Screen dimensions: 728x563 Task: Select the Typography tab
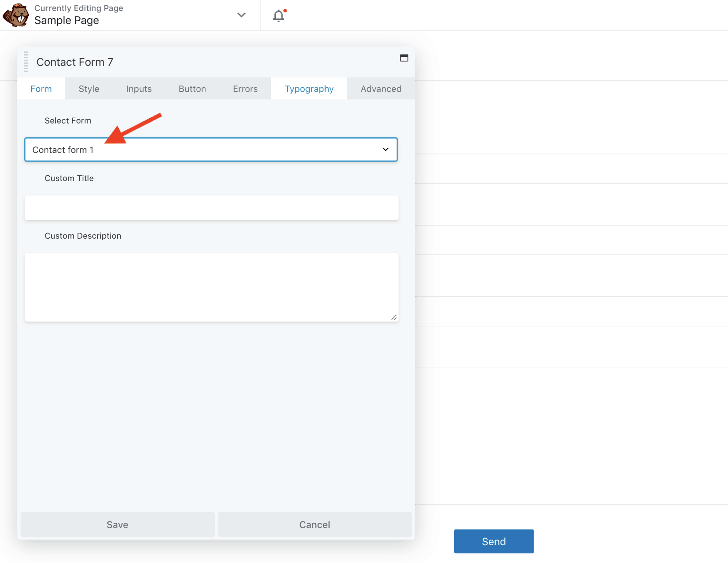(309, 89)
